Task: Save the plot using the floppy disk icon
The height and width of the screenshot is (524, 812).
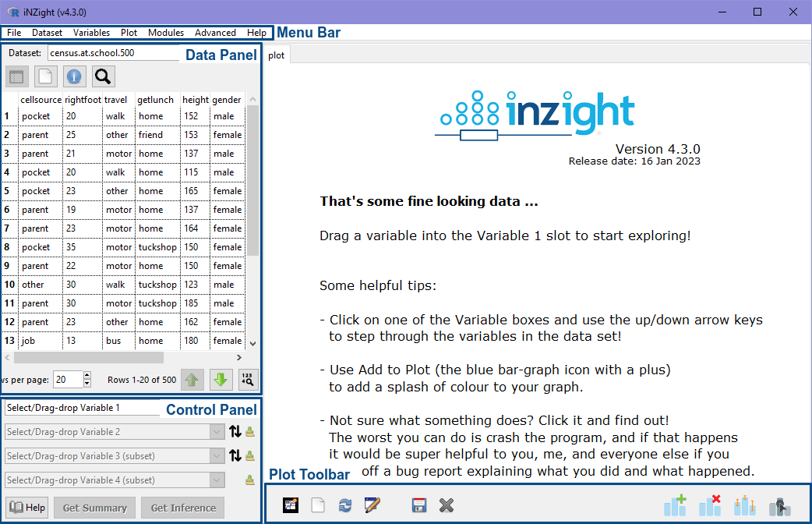Action: (419, 505)
